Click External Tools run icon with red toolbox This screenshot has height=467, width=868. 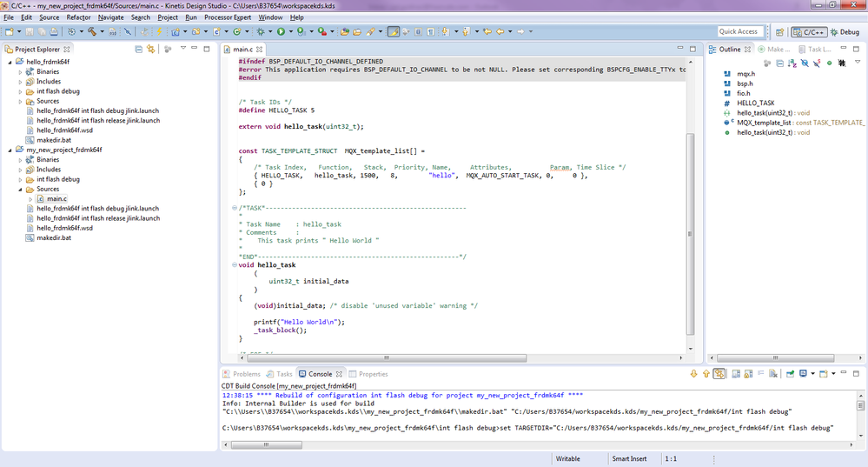click(321, 31)
